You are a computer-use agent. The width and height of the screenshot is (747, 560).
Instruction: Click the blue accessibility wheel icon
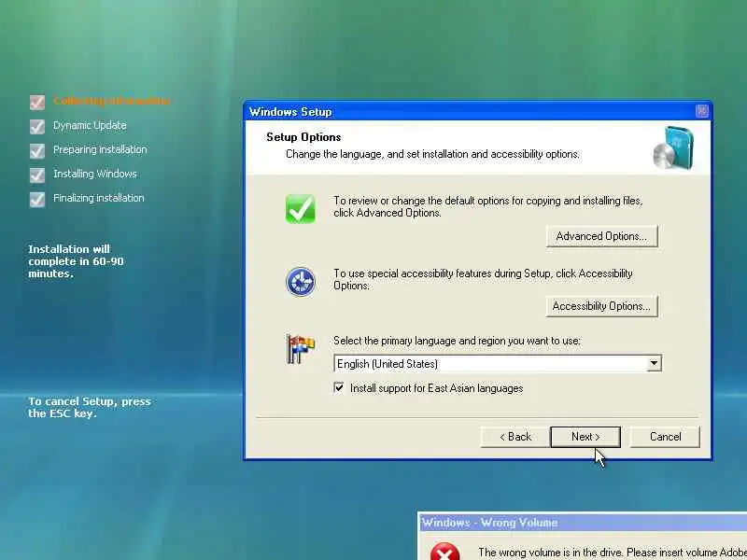point(300,282)
